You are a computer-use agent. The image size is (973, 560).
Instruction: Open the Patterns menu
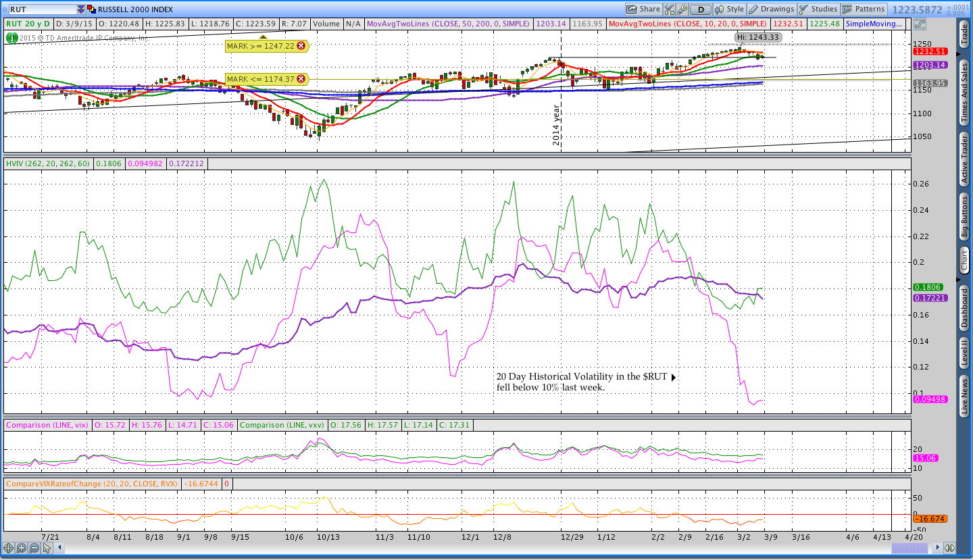pos(864,9)
